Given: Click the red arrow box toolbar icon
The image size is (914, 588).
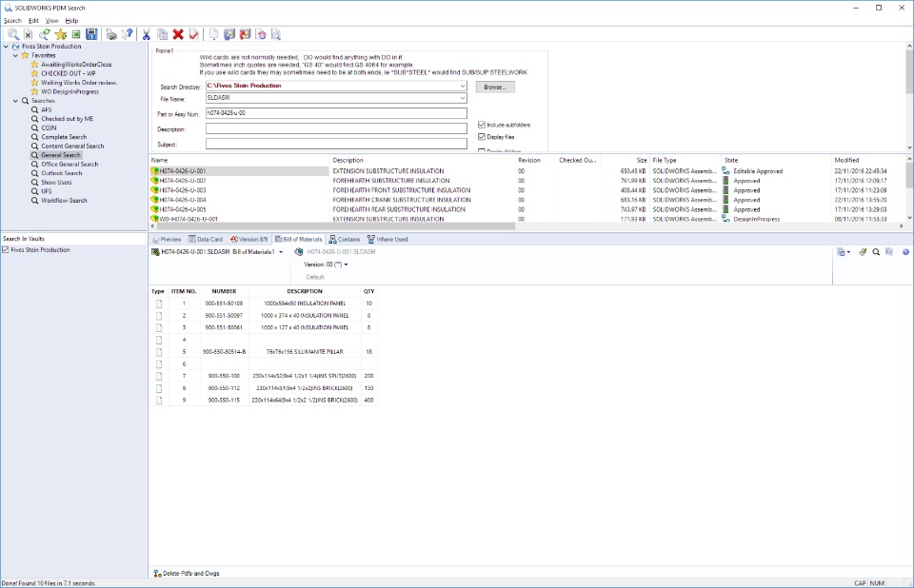Looking at the screenshot, I should click(245, 34).
